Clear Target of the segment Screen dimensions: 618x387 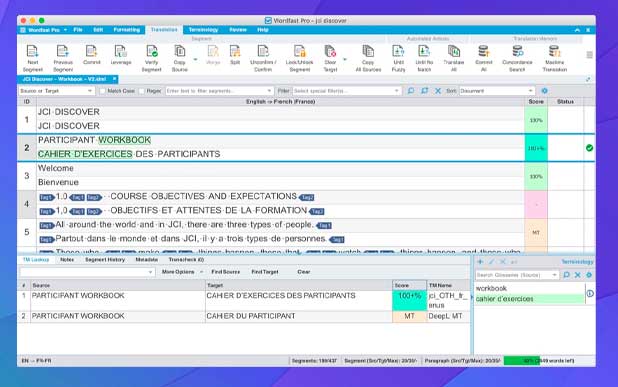[x=330, y=58]
